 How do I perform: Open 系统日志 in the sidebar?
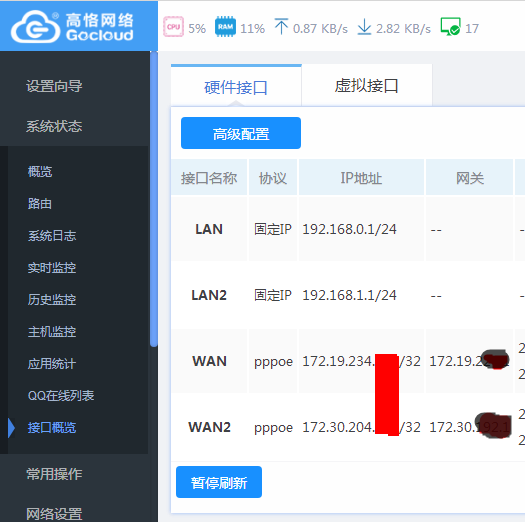[x=52, y=236]
